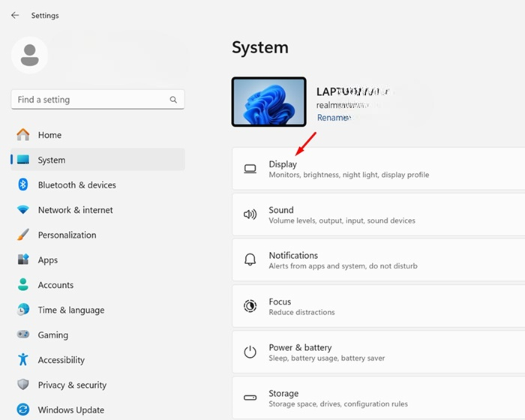Select Windows Update label

coord(71,410)
